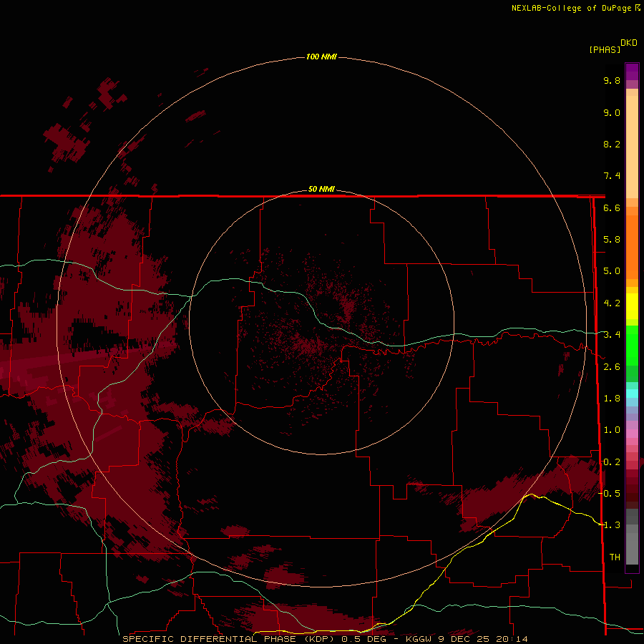This screenshot has height=644, width=644.
Task: Click the 9.0 value on the color scale
Action: (612, 112)
